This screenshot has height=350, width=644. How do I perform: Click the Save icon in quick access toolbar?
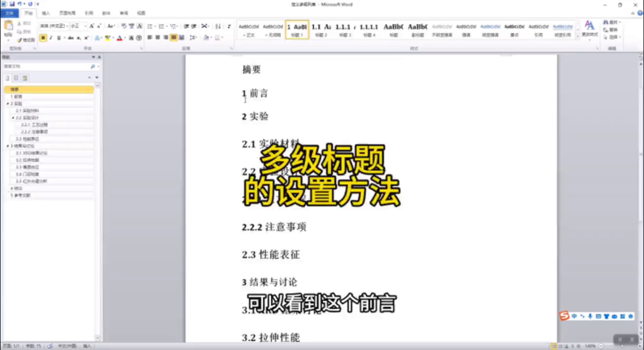click(x=12, y=4)
